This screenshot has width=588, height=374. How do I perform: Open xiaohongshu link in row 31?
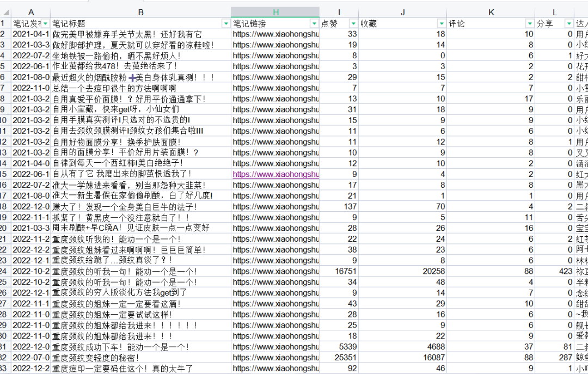click(x=275, y=347)
